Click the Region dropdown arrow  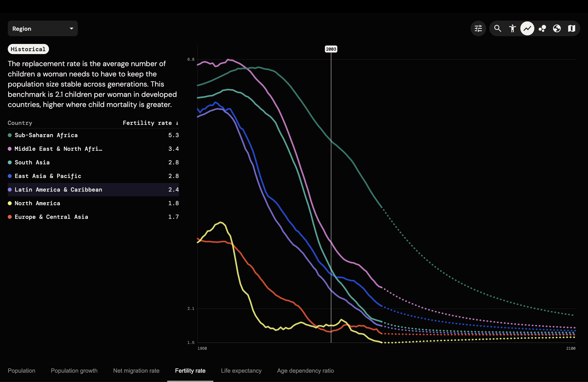point(71,29)
